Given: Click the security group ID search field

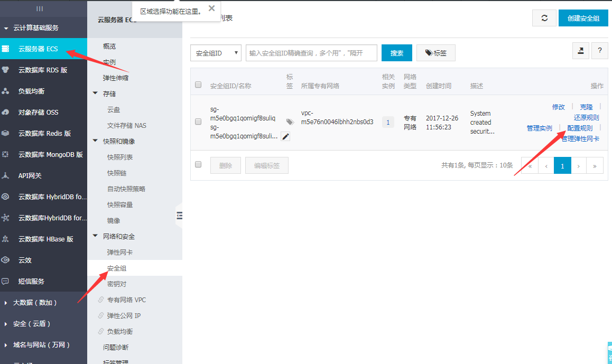Looking at the screenshot, I should (x=311, y=53).
